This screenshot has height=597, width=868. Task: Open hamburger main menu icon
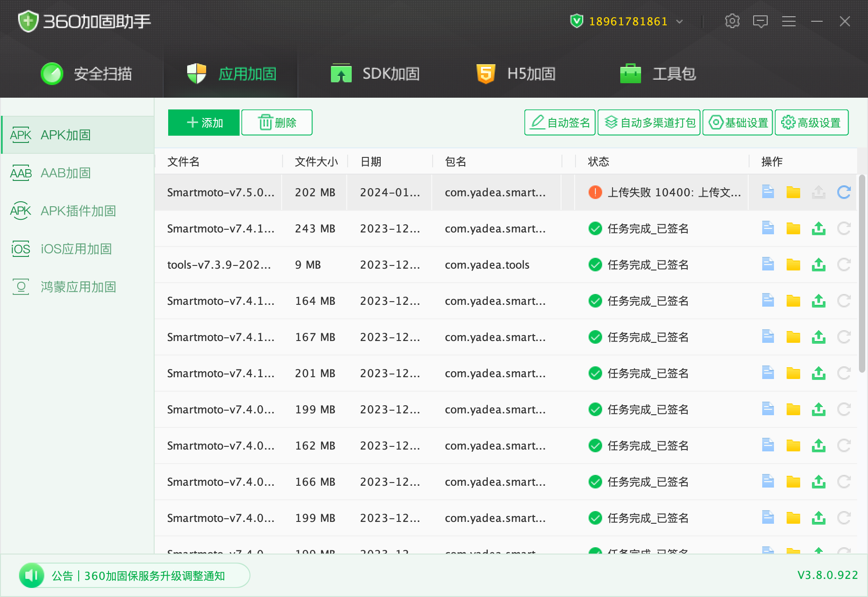click(788, 21)
